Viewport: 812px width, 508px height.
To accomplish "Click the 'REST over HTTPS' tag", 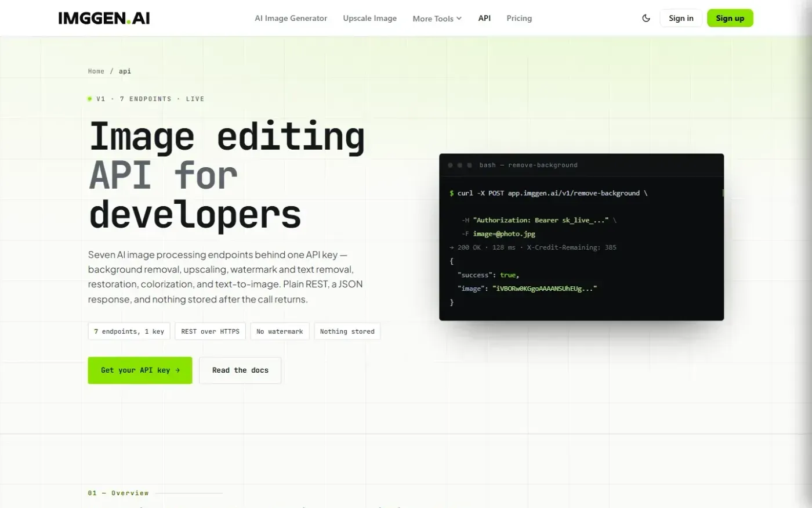I will click(210, 332).
